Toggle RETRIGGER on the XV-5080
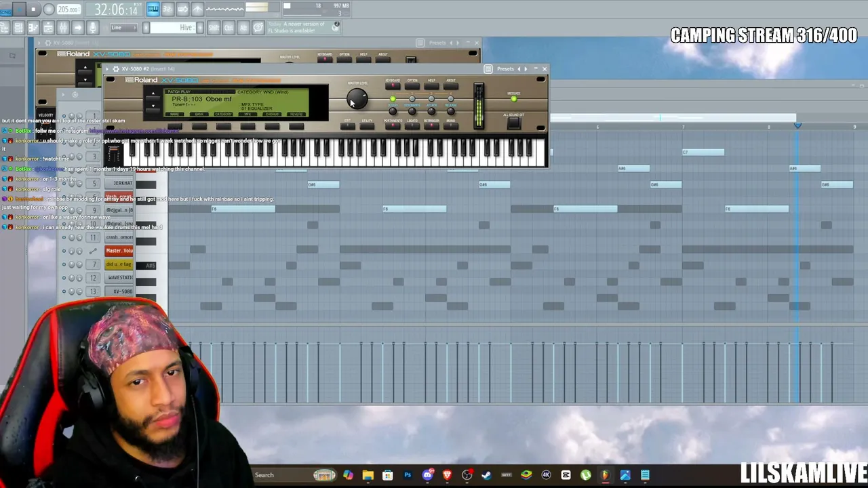 pyautogui.click(x=431, y=126)
